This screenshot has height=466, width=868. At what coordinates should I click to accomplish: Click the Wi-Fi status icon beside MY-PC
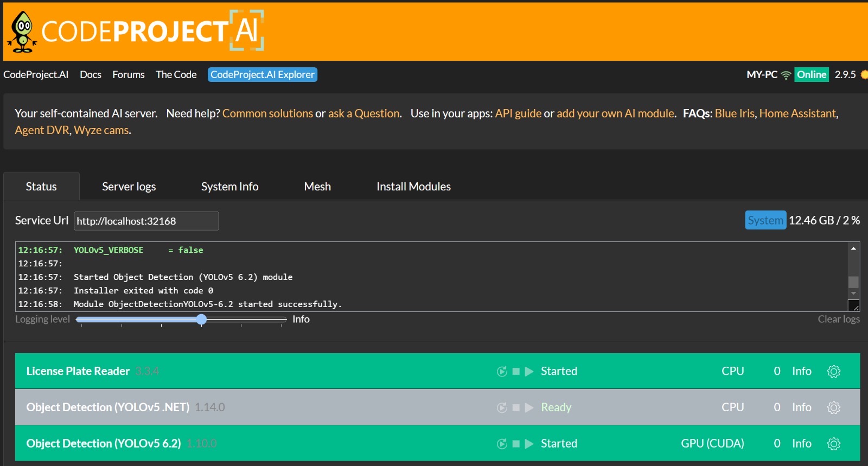(x=786, y=75)
